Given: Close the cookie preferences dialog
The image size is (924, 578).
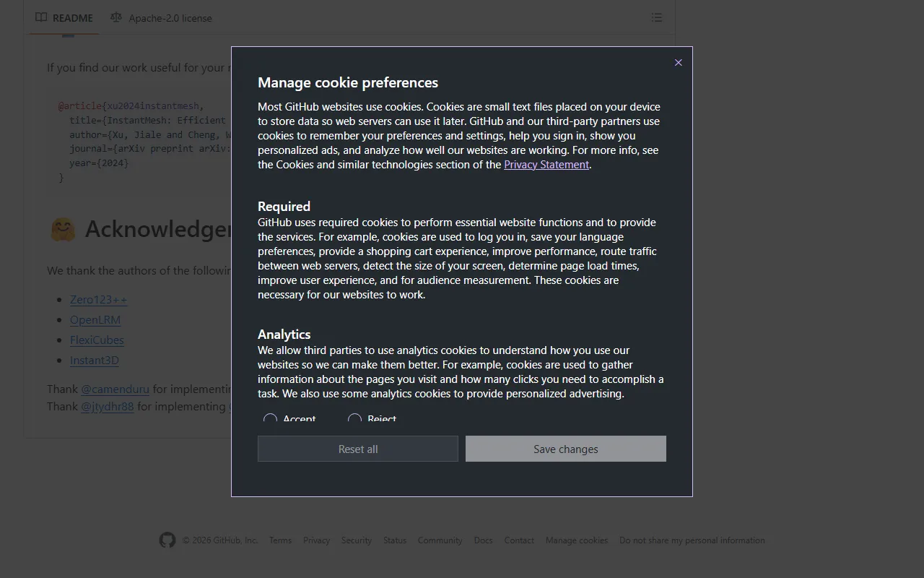Looking at the screenshot, I should (678, 63).
